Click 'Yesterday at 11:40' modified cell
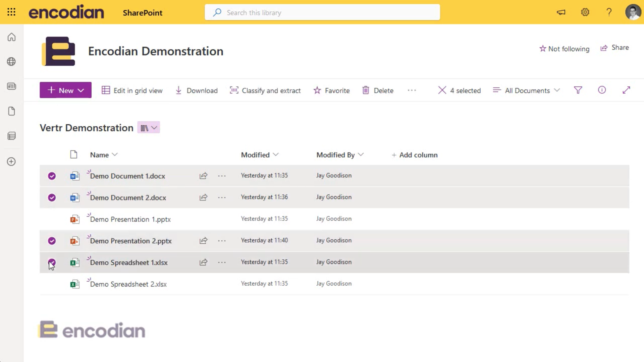Viewport: 644px width, 362px height. (x=264, y=240)
